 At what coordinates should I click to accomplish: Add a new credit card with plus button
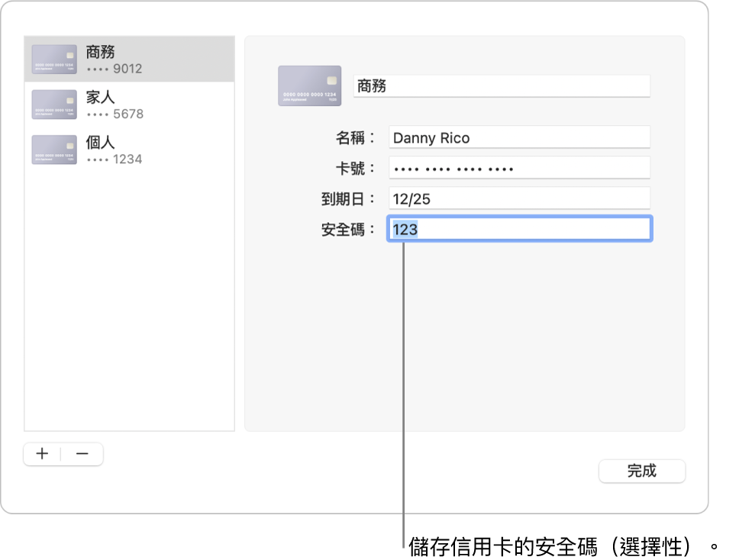(x=43, y=453)
